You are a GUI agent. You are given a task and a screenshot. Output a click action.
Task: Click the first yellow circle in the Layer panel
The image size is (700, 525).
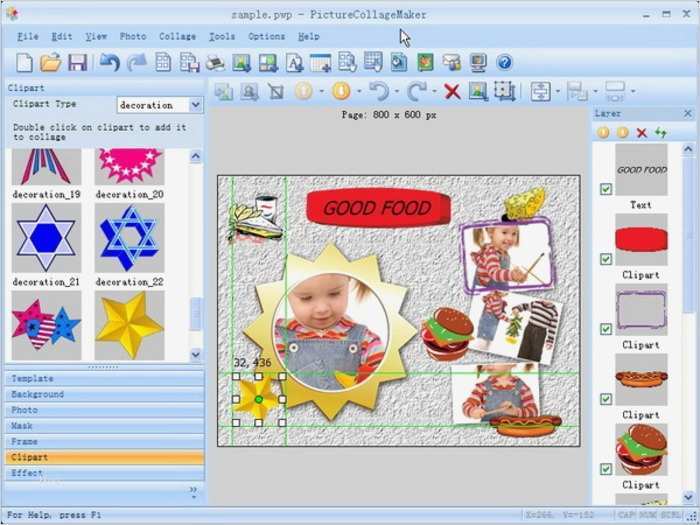[603, 133]
